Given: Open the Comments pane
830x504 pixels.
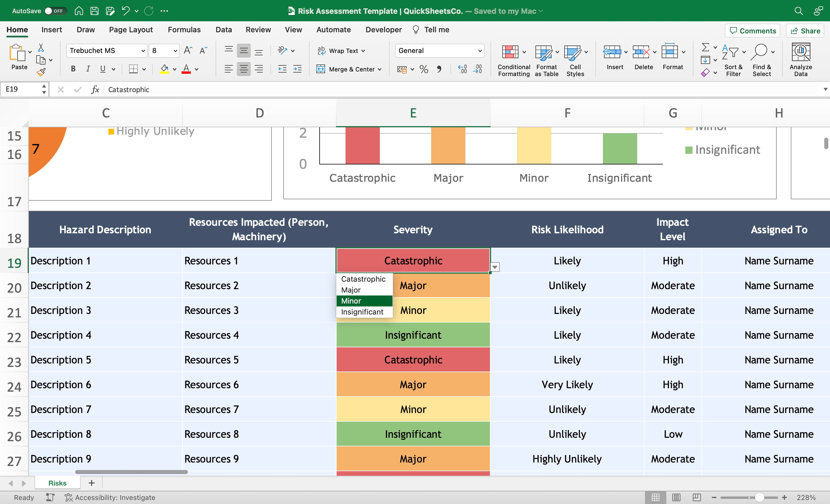Looking at the screenshot, I should point(752,31).
